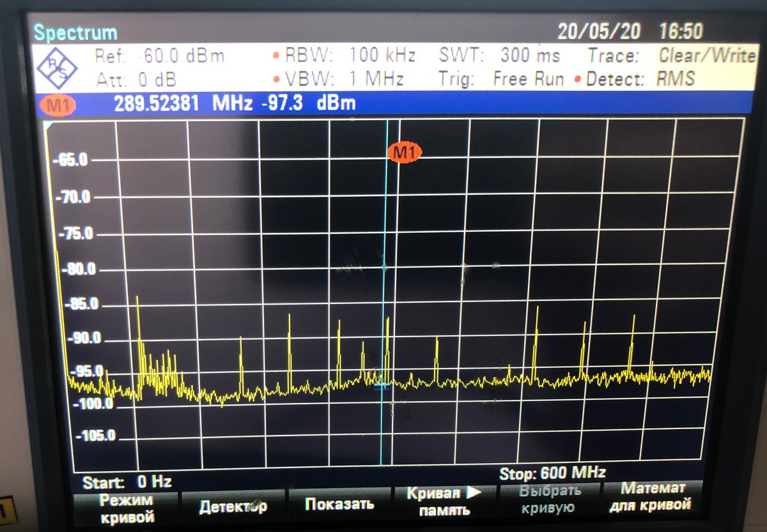Select the Показать softkey
This screenshot has width=767, height=532.
[339, 505]
